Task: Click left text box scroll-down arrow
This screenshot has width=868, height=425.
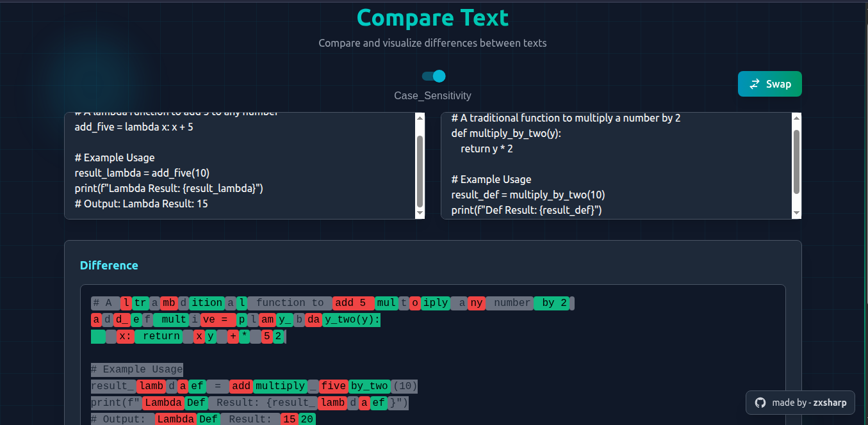Action: [x=420, y=212]
